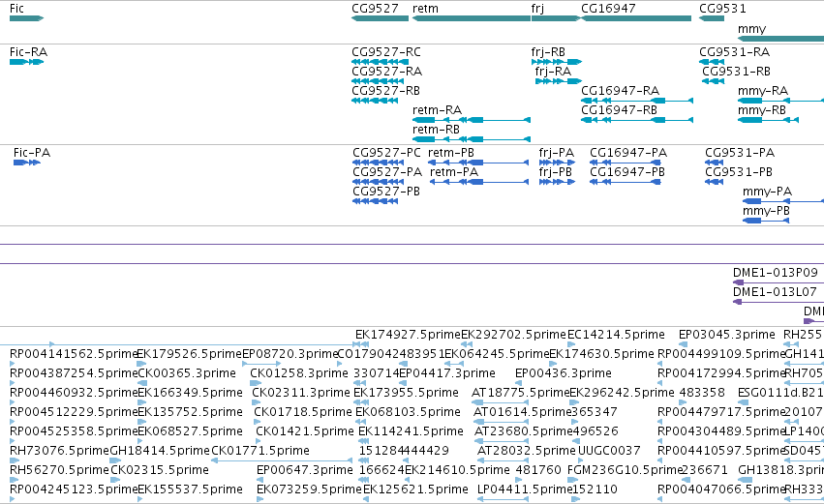824x504 pixels.
Task: Open EST CK00365.3prime
Action: 187,373
